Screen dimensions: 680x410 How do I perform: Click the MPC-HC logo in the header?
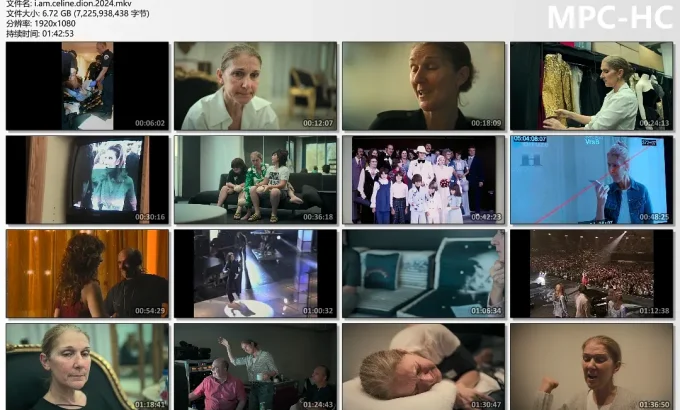pyautogui.click(x=609, y=18)
